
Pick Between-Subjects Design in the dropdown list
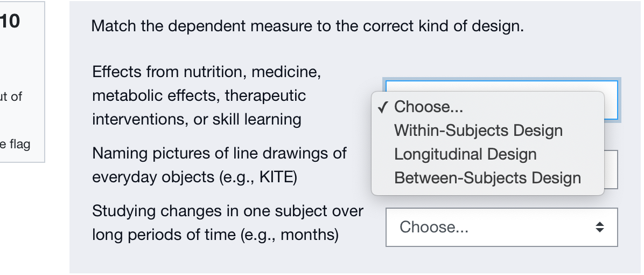point(487,178)
